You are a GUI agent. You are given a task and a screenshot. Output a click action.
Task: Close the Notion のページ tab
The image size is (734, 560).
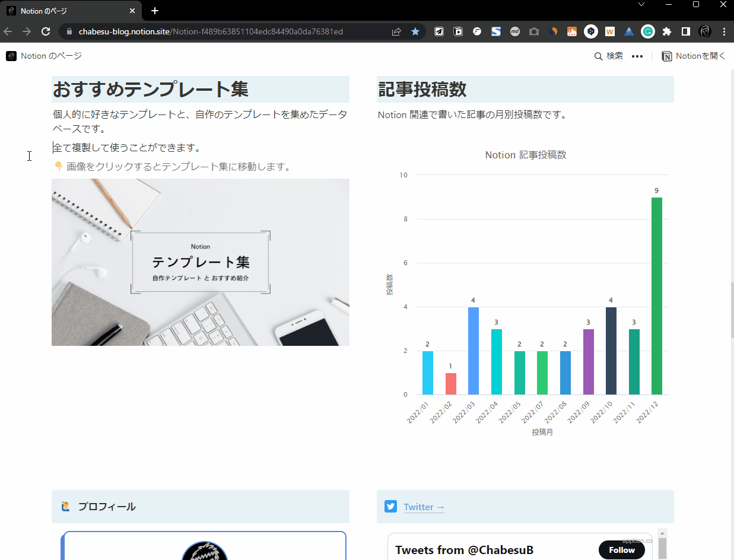[x=132, y=11]
